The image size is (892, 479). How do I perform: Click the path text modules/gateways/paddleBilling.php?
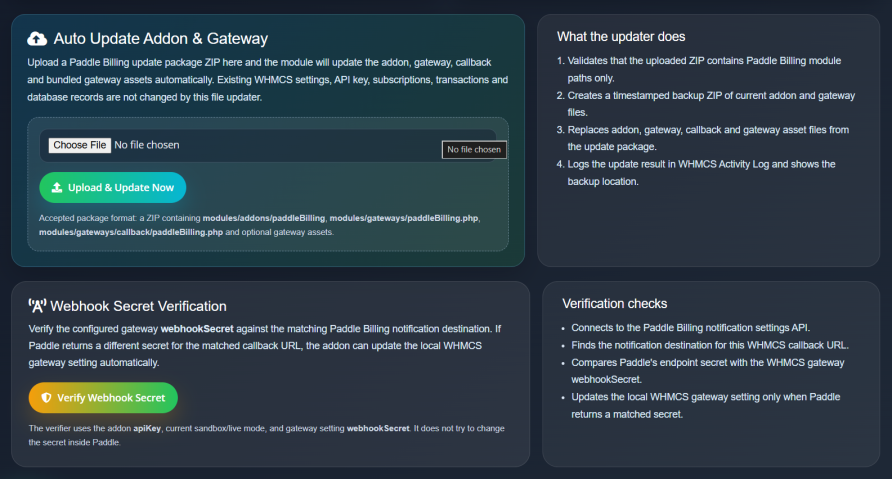coord(404,218)
